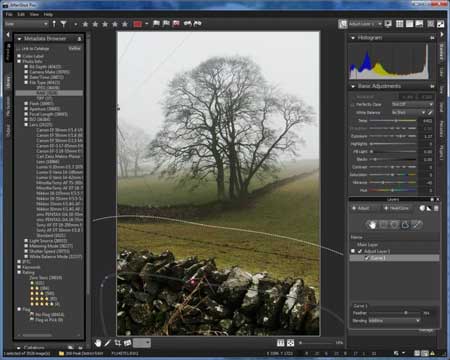Open the sort order dropdown in toolbar
Image resolution: width=450 pixels, height=360 pixels.
(26, 24)
